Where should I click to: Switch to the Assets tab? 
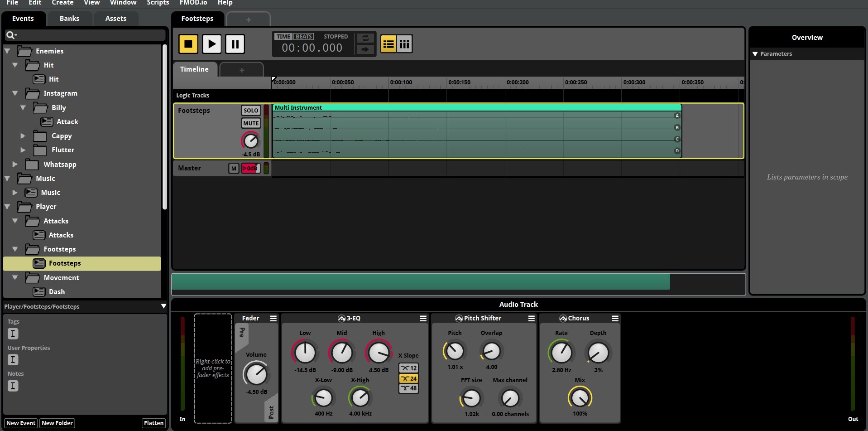click(116, 19)
